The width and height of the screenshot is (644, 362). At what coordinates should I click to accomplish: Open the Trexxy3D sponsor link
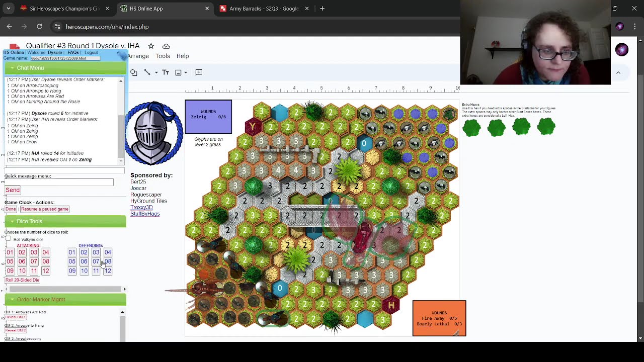[141, 207]
